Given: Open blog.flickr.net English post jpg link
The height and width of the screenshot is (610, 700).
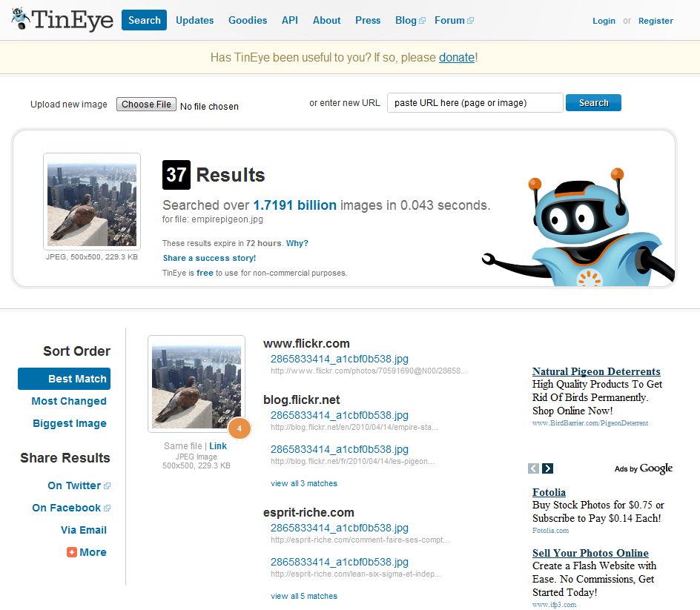Looking at the screenshot, I should [x=340, y=415].
